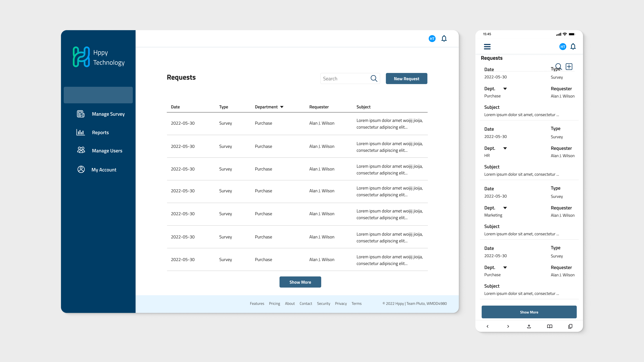Click the mobile browser tabs icon

point(570,326)
